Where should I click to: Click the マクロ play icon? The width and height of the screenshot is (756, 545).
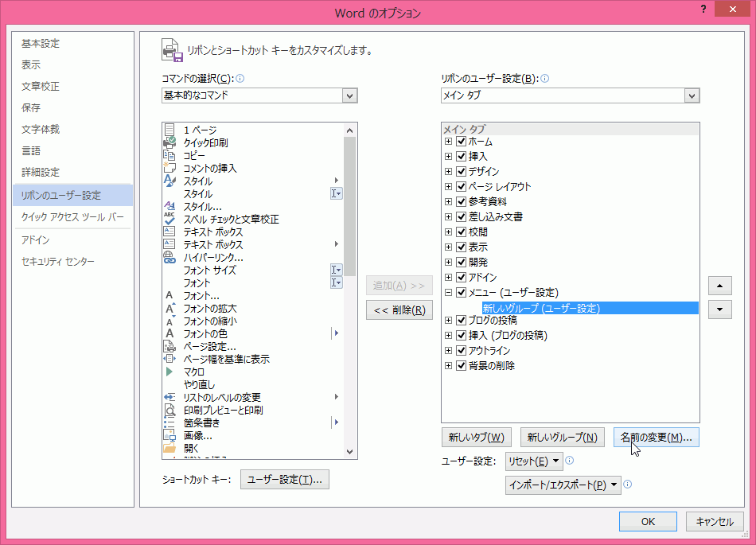point(170,372)
